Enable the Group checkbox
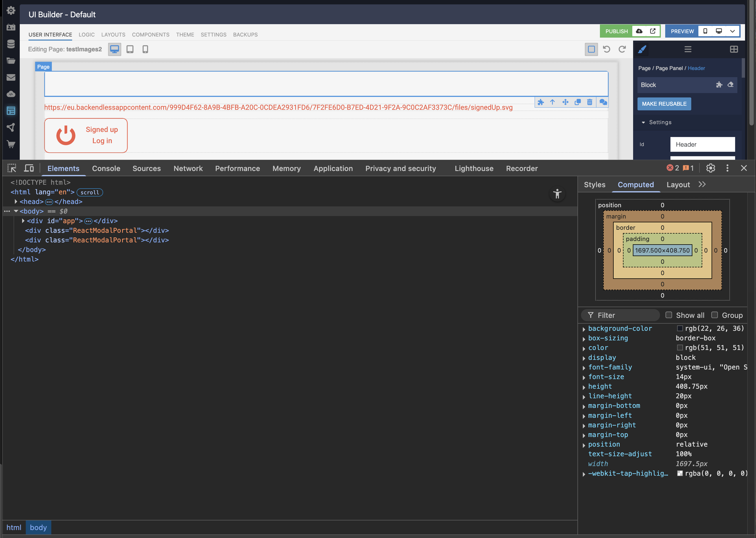This screenshot has width=756, height=538. point(715,315)
